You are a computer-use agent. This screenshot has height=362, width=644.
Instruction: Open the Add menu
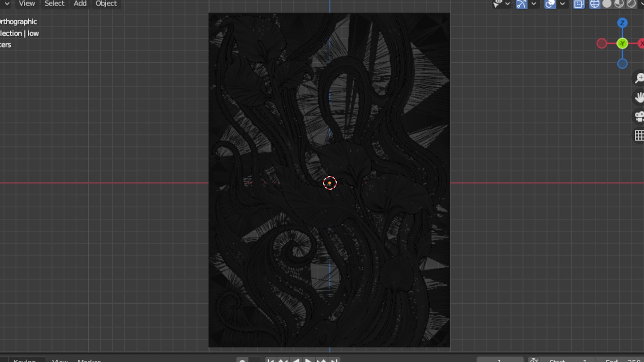tap(80, 4)
